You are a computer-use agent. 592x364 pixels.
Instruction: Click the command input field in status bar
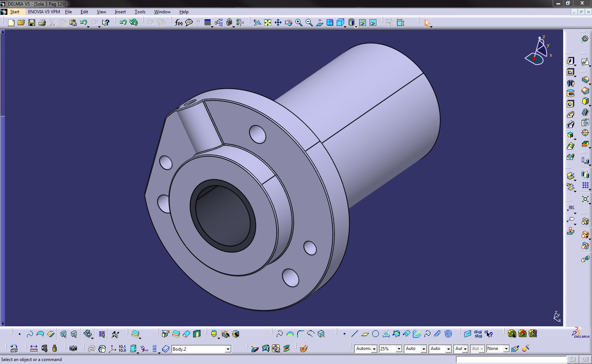click(511, 360)
